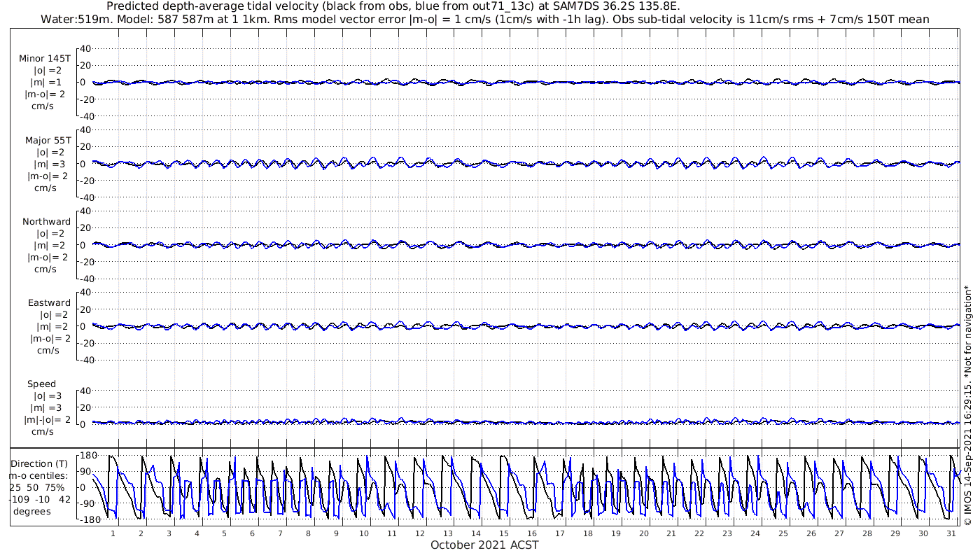Click day "9" on the date axis
The width and height of the screenshot is (980, 560).
336,533
